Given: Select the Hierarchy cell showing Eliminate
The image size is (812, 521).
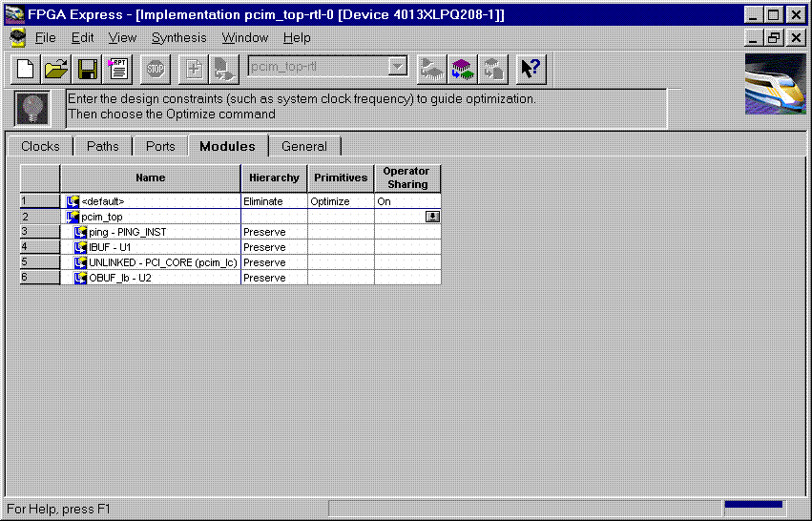Looking at the screenshot, I should click(273, 202).
